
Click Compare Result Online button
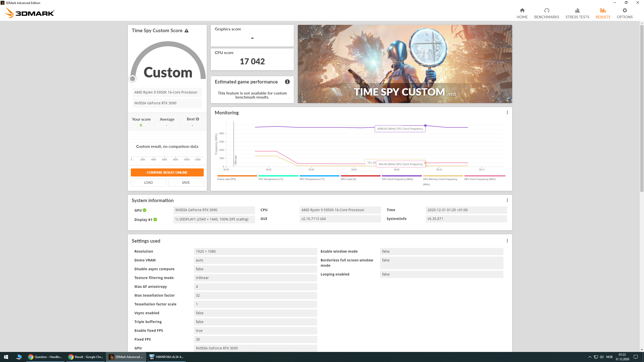click(x=167, y=172)
